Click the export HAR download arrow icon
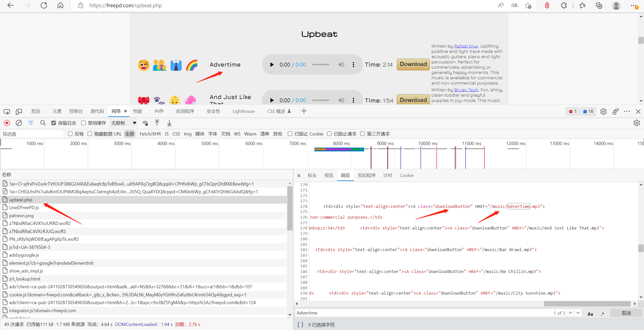Screen dimensions: 644x330 tap(169, 123)
